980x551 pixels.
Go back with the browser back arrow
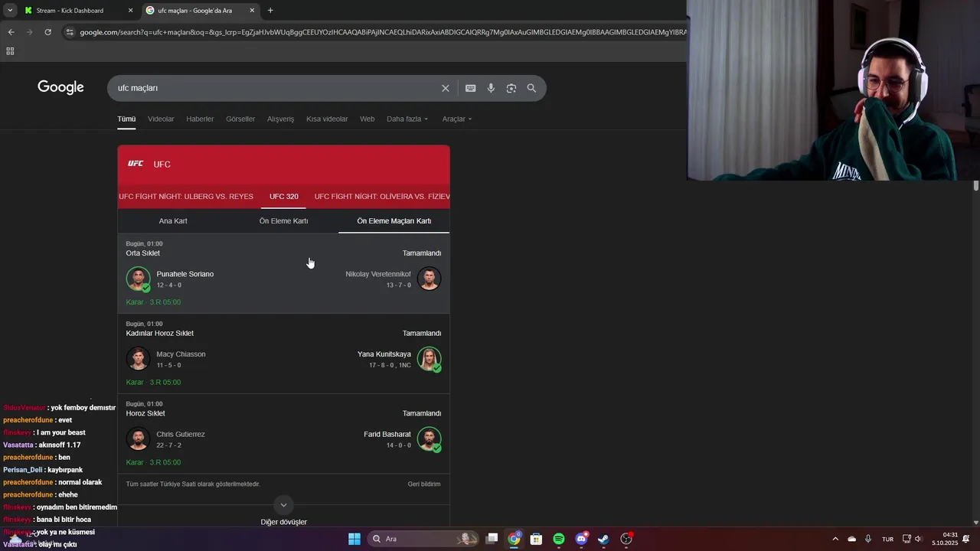click(x=11, y=32)
